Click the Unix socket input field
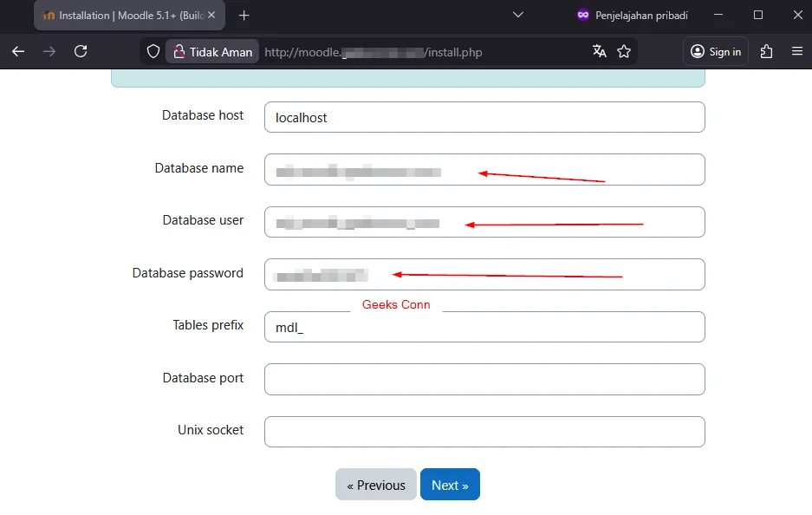Image resolution: width=812 pixels, height=515 pixels. (x=484, y=431)
